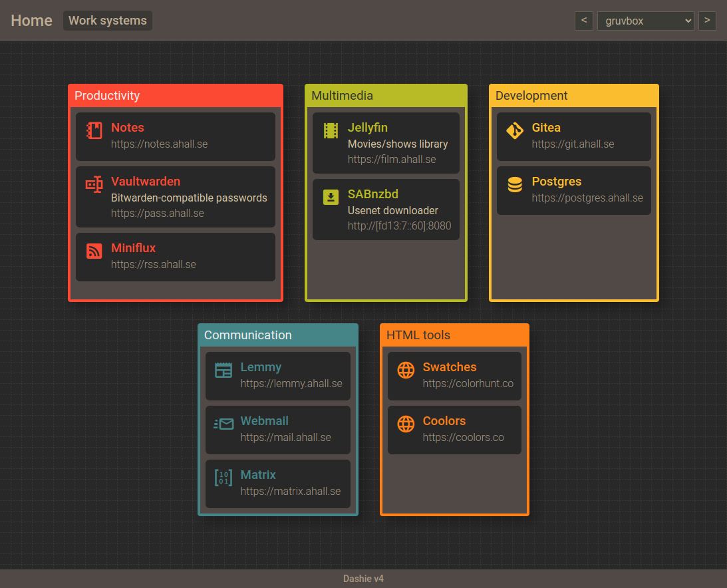Click the Notes notebook icon

(94, 130)
